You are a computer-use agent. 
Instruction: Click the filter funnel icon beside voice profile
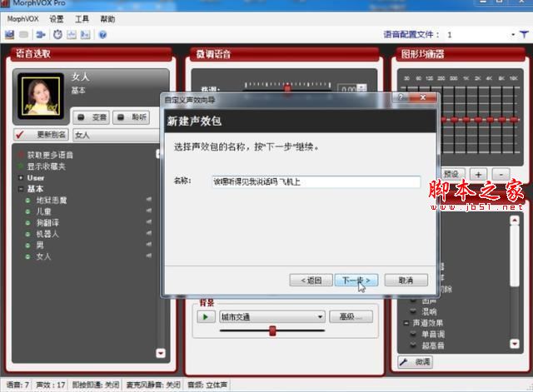pyautogui.click(x=524, y=34)
